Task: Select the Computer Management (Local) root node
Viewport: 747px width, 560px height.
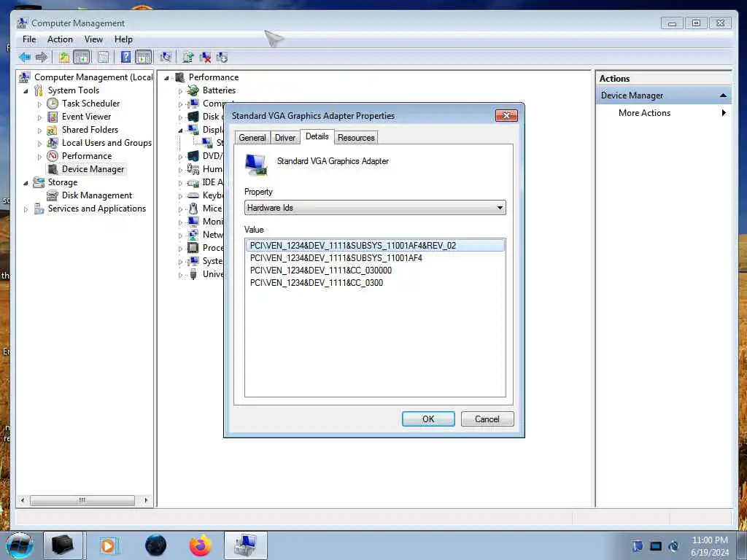Action: click(93, 77)
